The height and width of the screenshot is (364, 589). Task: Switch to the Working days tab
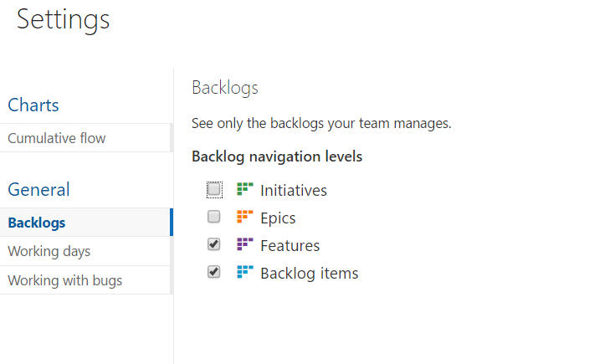(x=86, y=251)
